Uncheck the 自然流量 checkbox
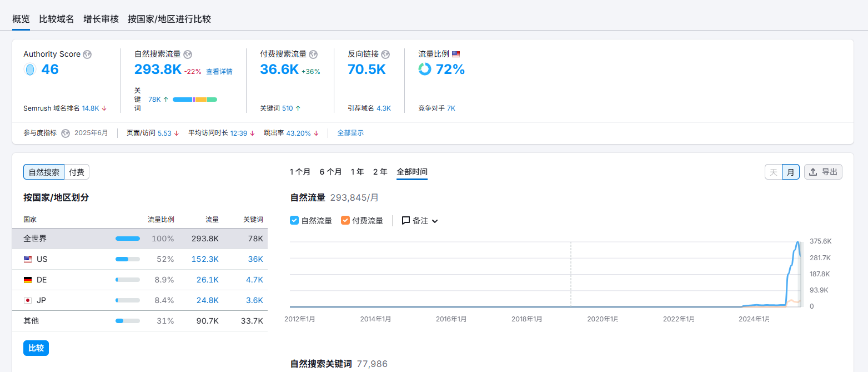 (x=295, y=221)
